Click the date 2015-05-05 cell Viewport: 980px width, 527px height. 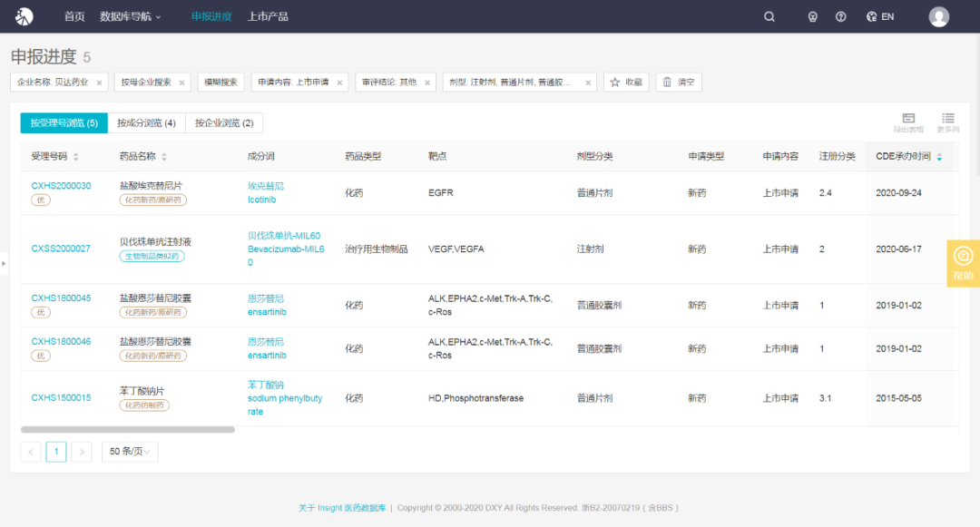(898, 398)
